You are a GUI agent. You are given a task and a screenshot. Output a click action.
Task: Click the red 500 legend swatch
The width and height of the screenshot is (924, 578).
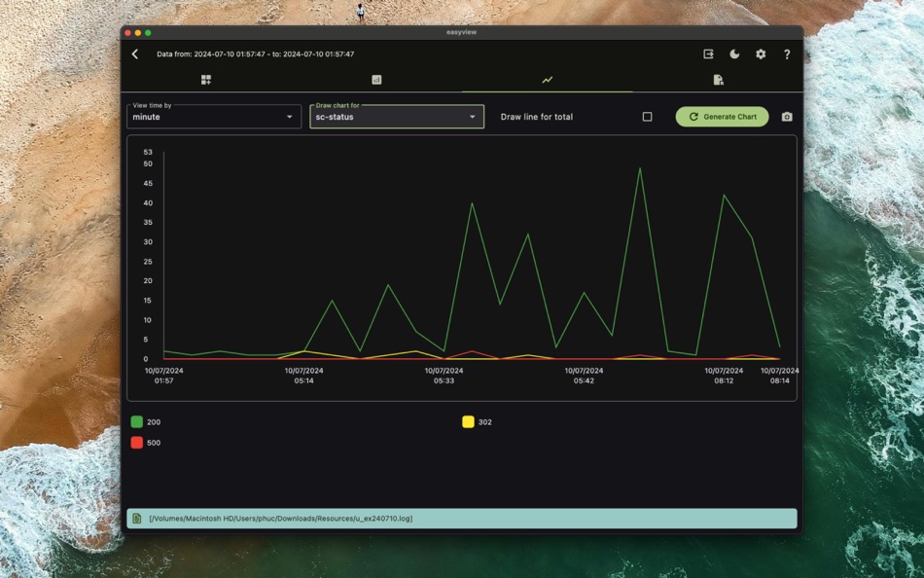(137, 443)
